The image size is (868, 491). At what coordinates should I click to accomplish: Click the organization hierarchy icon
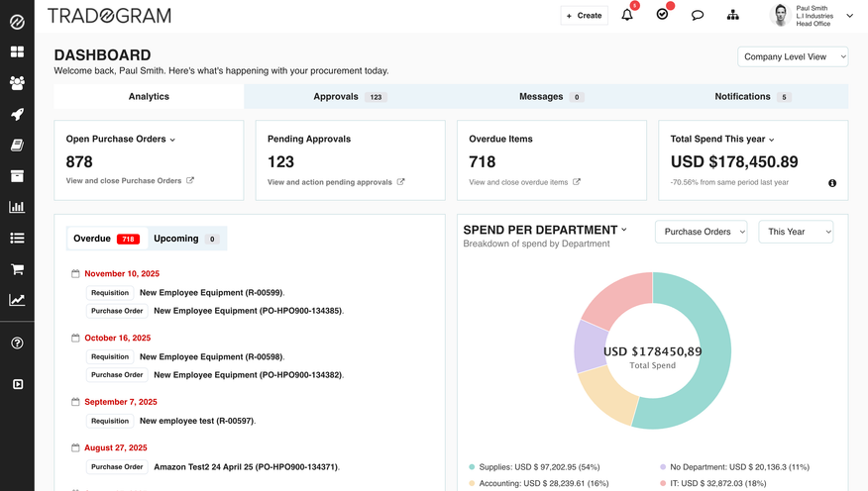click(x=732, y=15)
